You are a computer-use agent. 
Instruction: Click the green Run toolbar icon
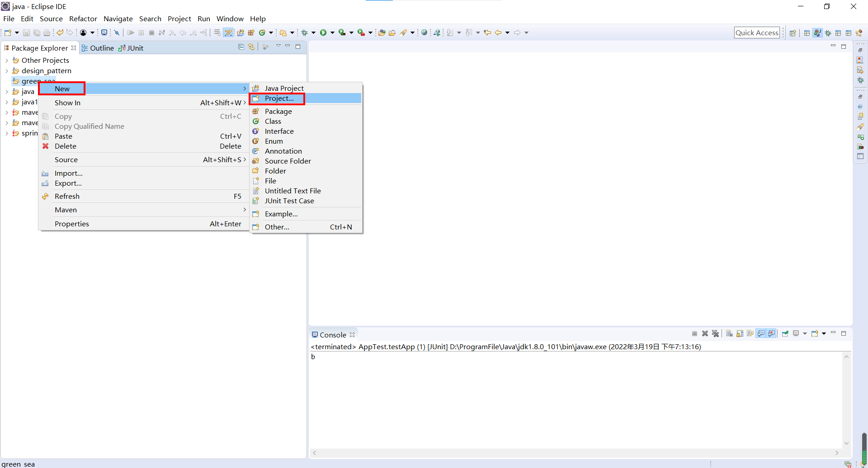[x=323, y=33]
